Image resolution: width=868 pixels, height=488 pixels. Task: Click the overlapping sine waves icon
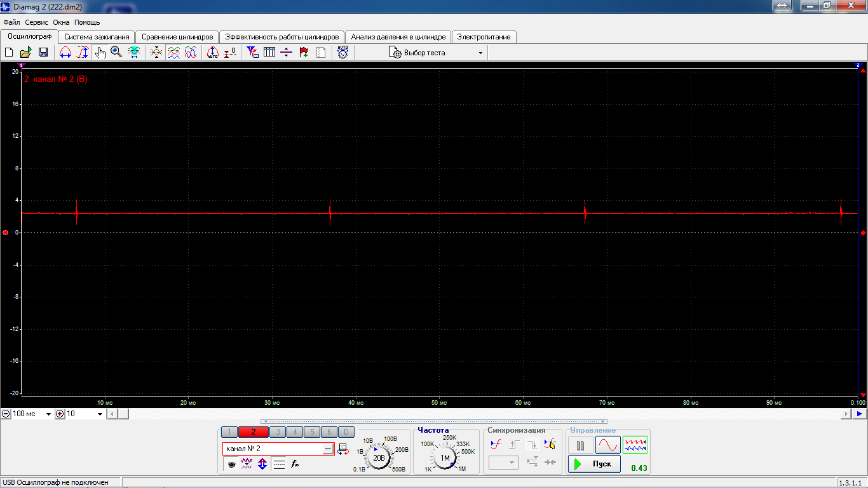191,53
